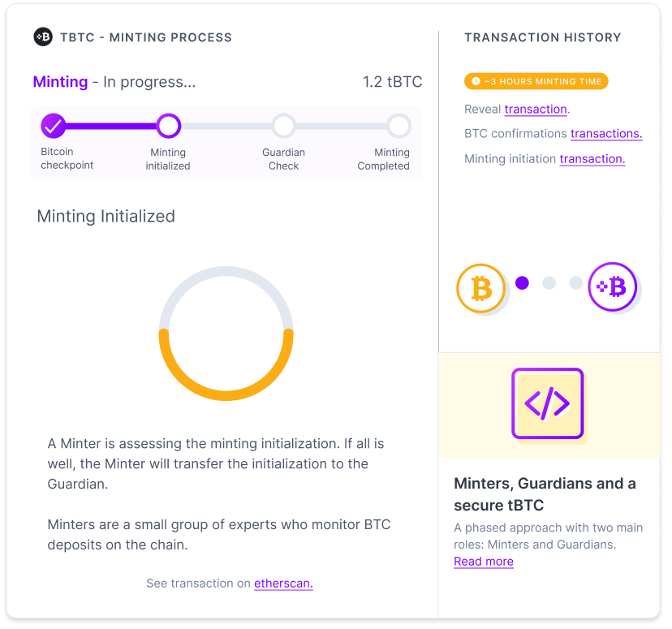The width and height of the screenshot is (672, 629).
Task: Open the Minting initiation transaction link
Action: coord(592,158)
